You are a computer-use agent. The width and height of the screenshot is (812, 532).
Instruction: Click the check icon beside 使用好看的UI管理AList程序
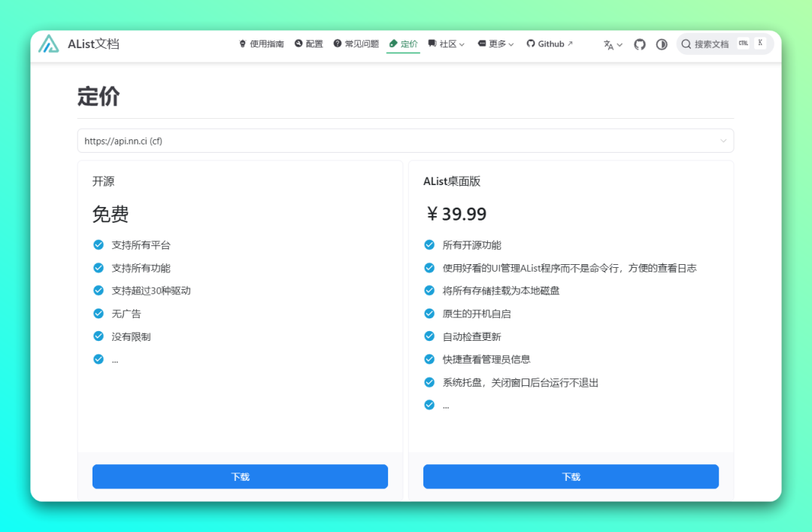click(429, 268)
